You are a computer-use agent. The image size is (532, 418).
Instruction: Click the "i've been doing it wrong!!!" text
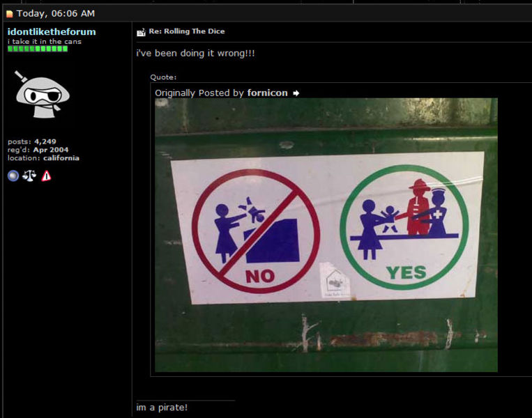coord(196,53)
